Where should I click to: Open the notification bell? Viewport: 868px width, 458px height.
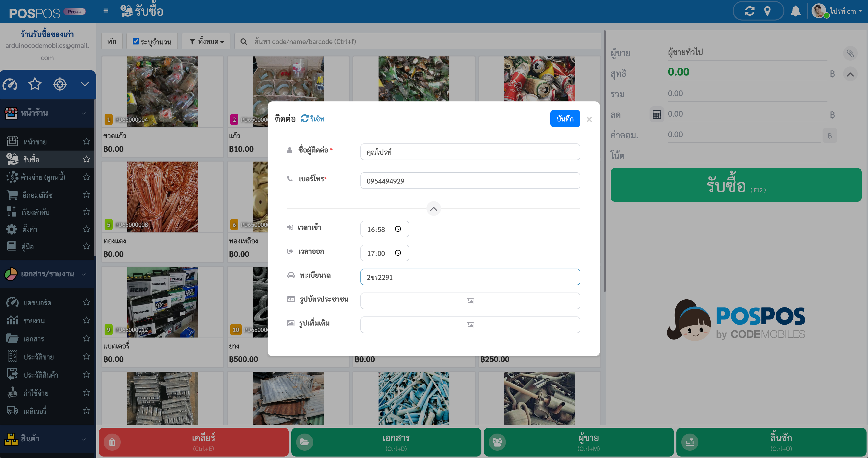[796, 11]
